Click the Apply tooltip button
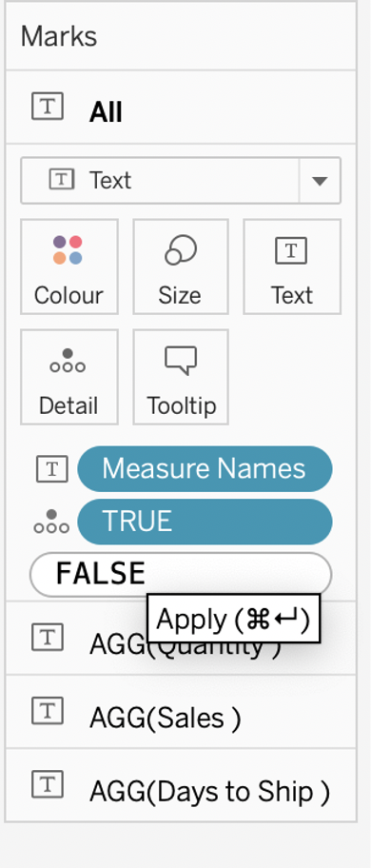This screenshot has height=868, width=371. pos(233,619)
